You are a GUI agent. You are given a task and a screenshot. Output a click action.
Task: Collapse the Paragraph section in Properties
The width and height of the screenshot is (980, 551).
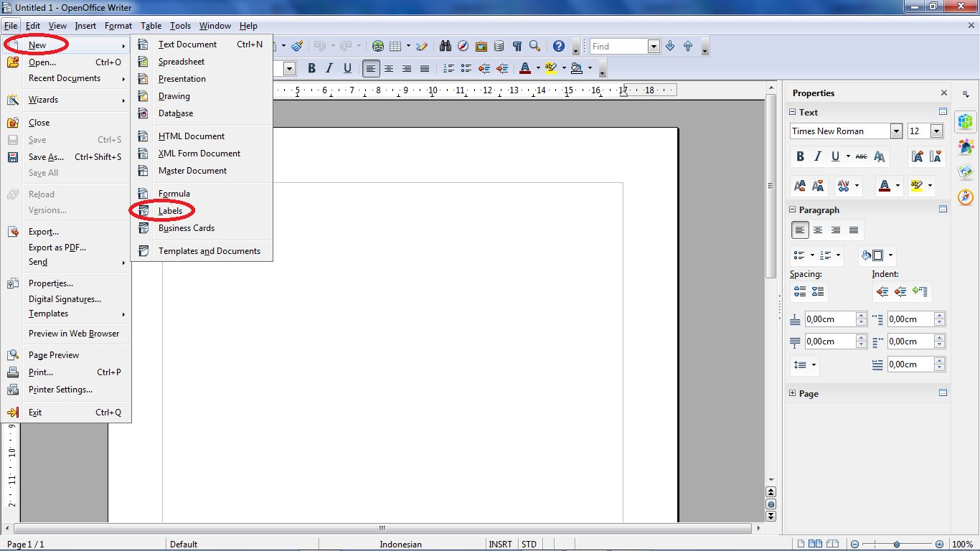point(793,210)
